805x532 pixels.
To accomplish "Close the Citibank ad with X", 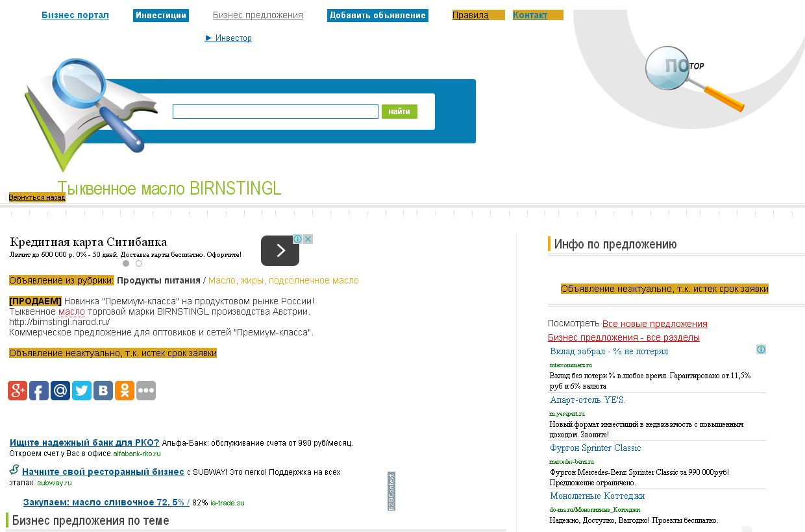I will pyautogui.click(x=308, y=239).
